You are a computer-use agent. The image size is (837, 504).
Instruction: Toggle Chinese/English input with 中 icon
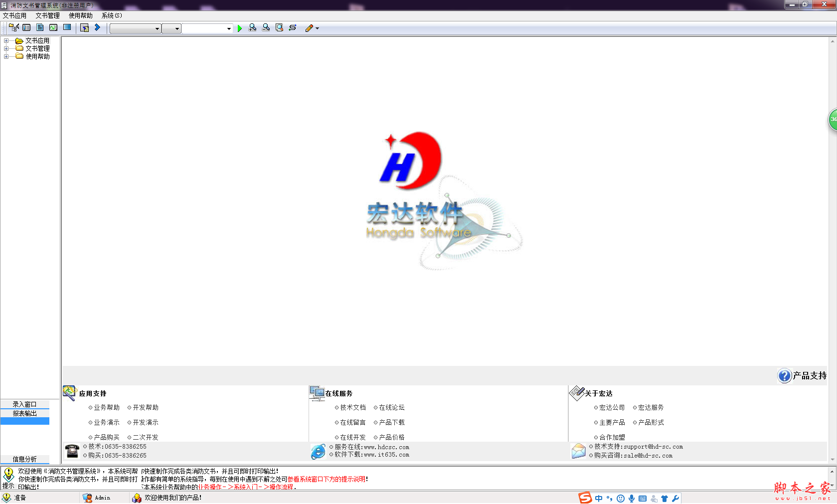point(598,498)
